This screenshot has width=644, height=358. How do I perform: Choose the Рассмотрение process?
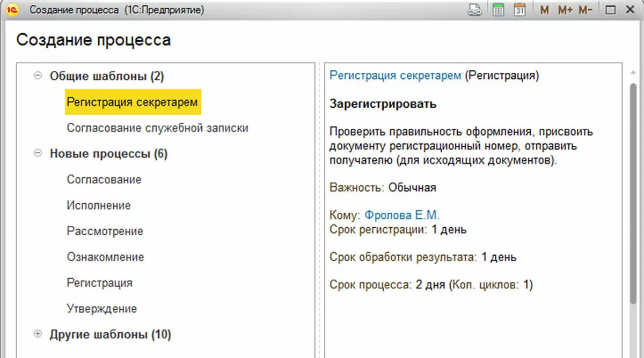(x=105, y=231)
